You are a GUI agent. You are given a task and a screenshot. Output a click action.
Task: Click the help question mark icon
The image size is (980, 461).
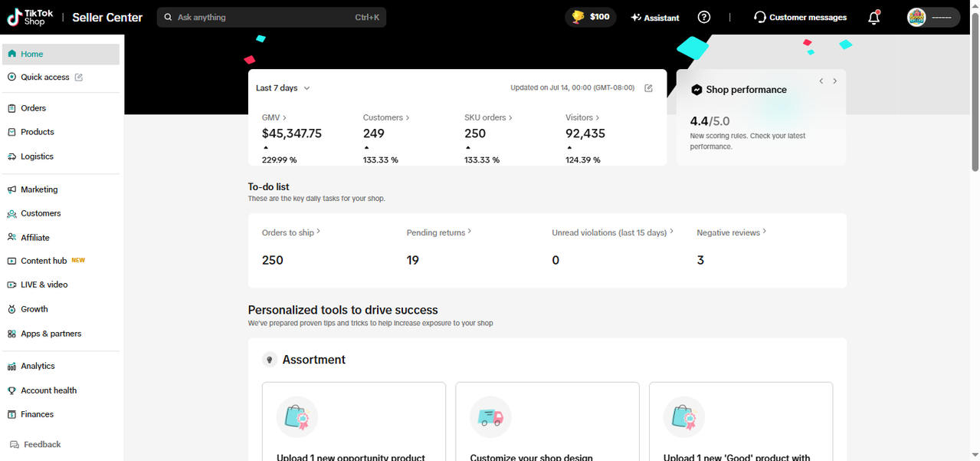pos(704,17)
